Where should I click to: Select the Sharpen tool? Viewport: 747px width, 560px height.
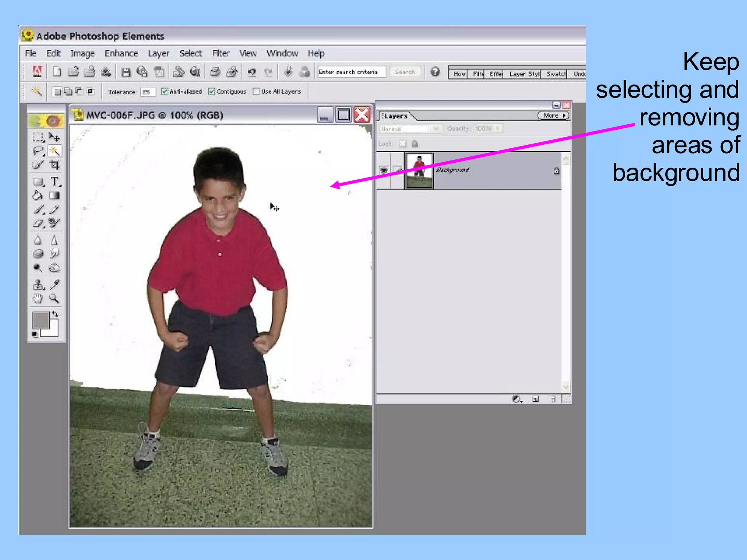coord(54,240)
